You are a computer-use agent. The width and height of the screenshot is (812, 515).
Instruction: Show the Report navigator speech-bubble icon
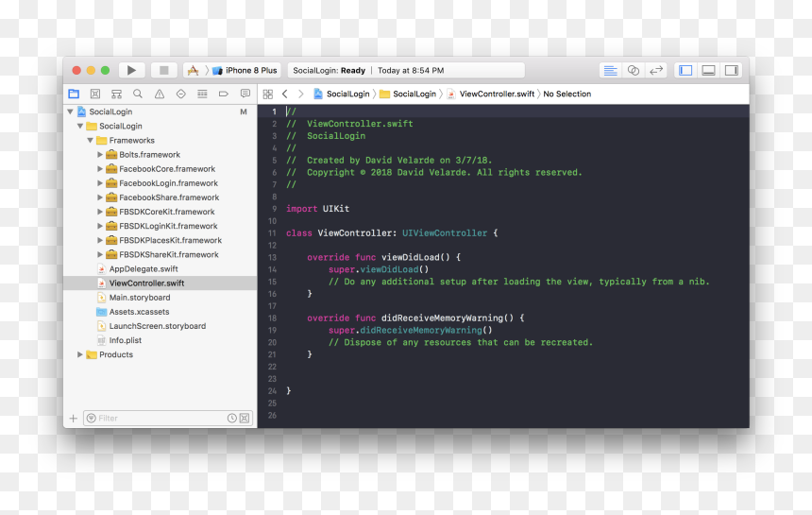[245, 94]
